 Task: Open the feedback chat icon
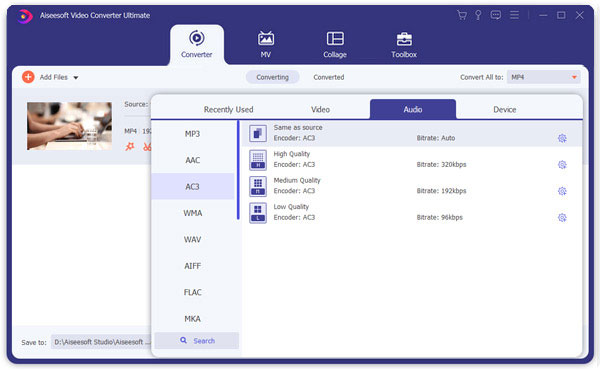(496, 15)
